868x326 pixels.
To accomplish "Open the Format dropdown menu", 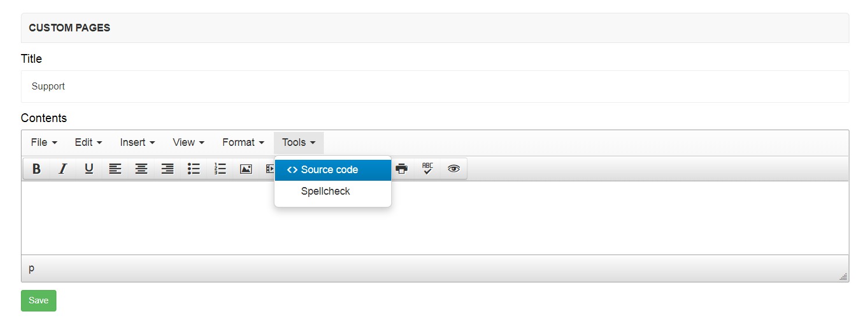I will [x=243, y=142].
